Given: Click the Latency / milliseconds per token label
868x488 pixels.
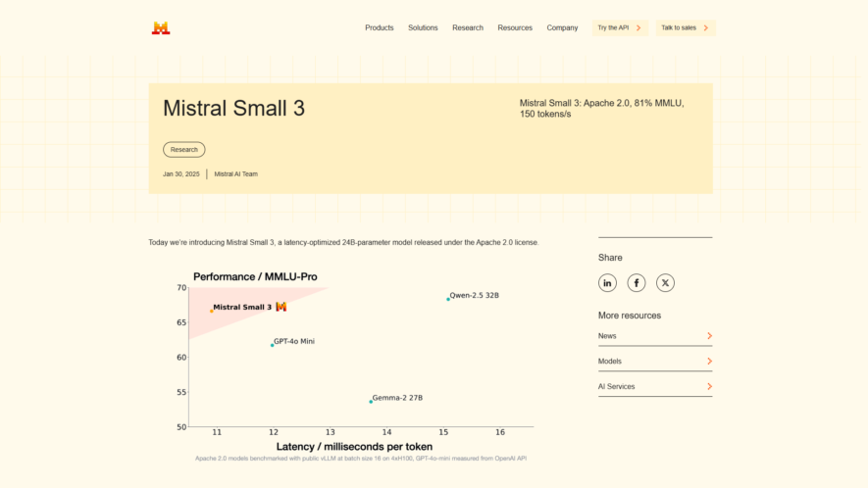Looking at the screenshot, I should pyautogui.click(x=354, y=447).
